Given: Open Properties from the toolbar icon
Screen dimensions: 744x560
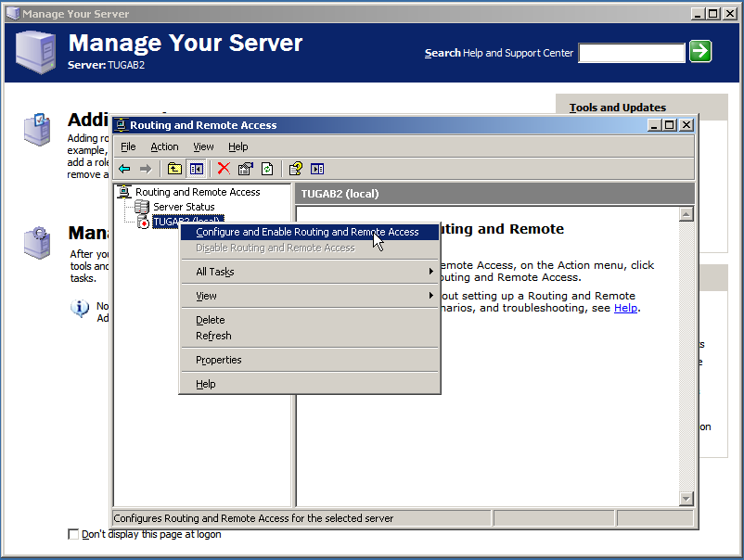Looking at the screenshot, I should [245, 169].
